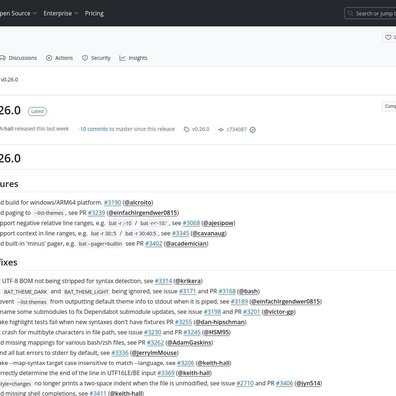Visit @alcroito profile

[x=138, y=202]
